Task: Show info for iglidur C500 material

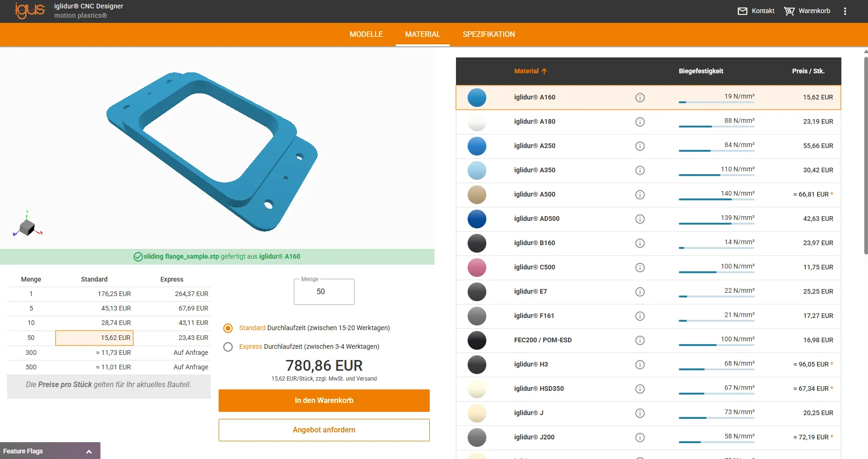Action: [640, 268]
